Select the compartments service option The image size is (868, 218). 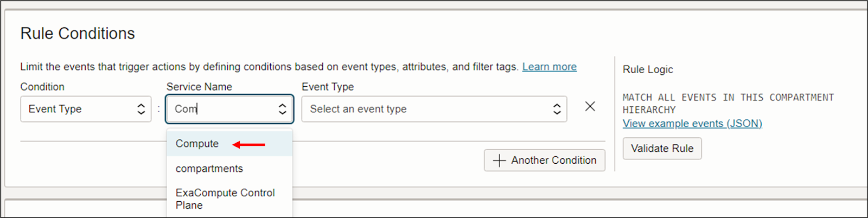[x=209, y=169]
